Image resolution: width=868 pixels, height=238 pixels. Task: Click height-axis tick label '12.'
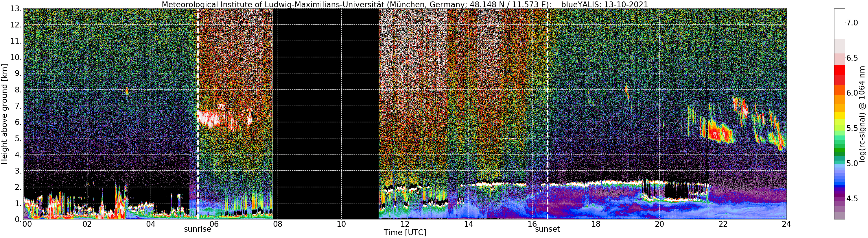click(x=16, y=25)
